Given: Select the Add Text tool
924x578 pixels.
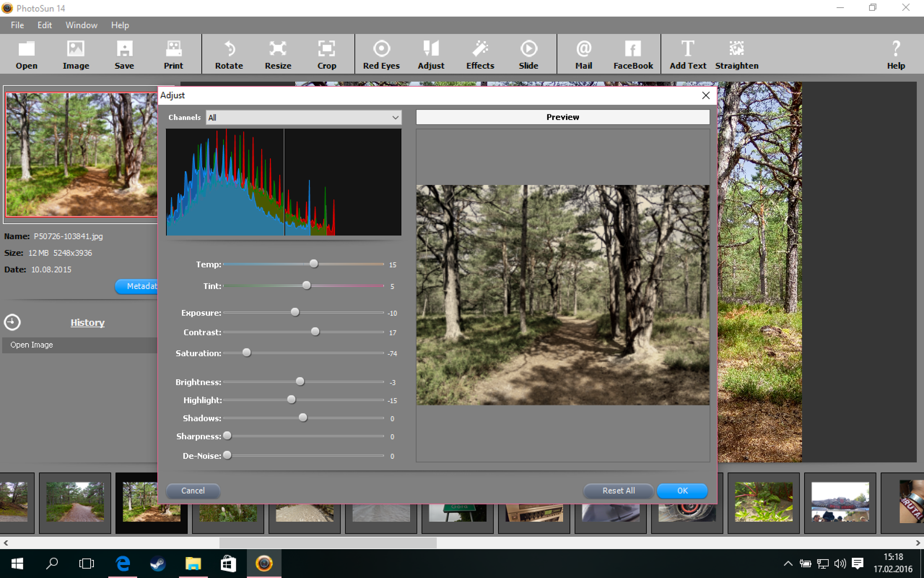Looking at the screenshot, I should tap(687, 55).
